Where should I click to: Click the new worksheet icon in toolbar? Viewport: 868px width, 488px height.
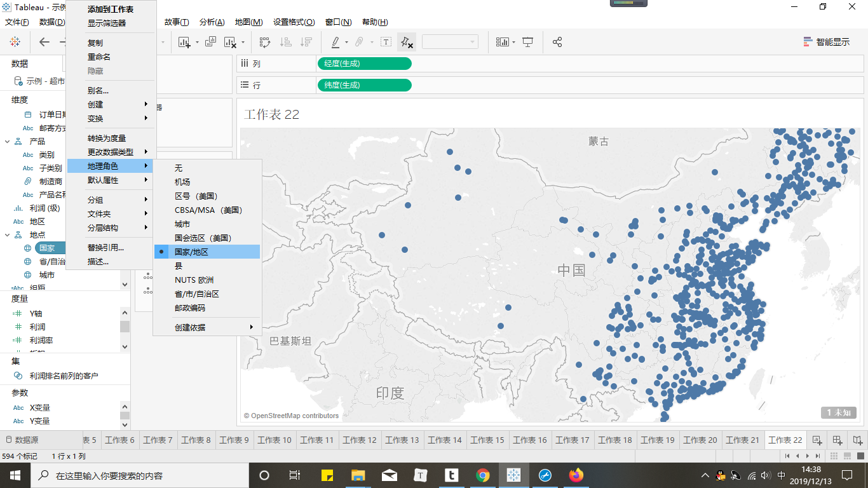[185, 42]
